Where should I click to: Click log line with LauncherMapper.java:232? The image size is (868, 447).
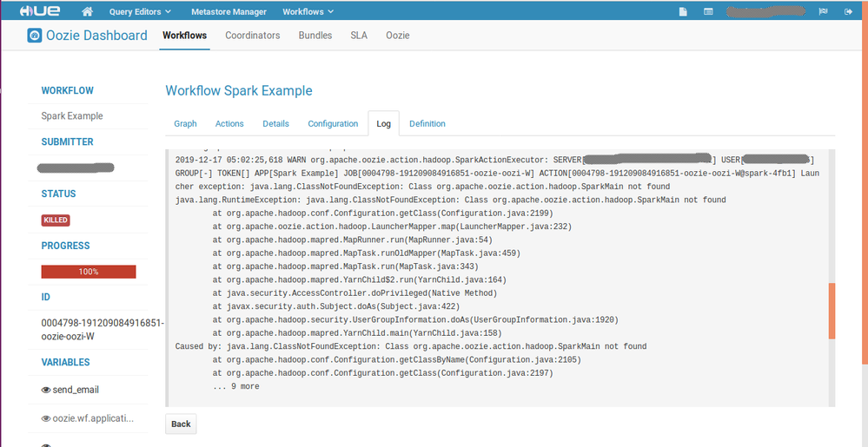(392, 227)
